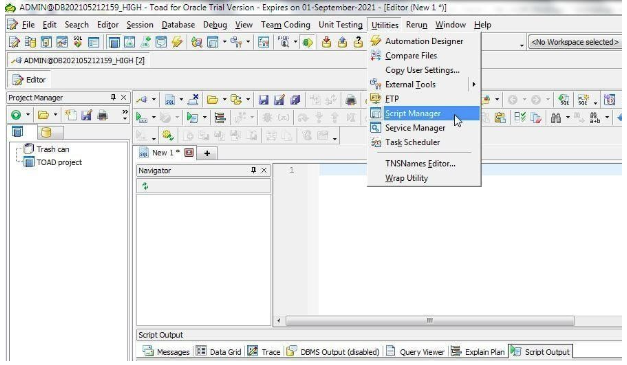Close the Project Manager panel
The height and width of the screenshot is (365, 627).
pos(124,97)
